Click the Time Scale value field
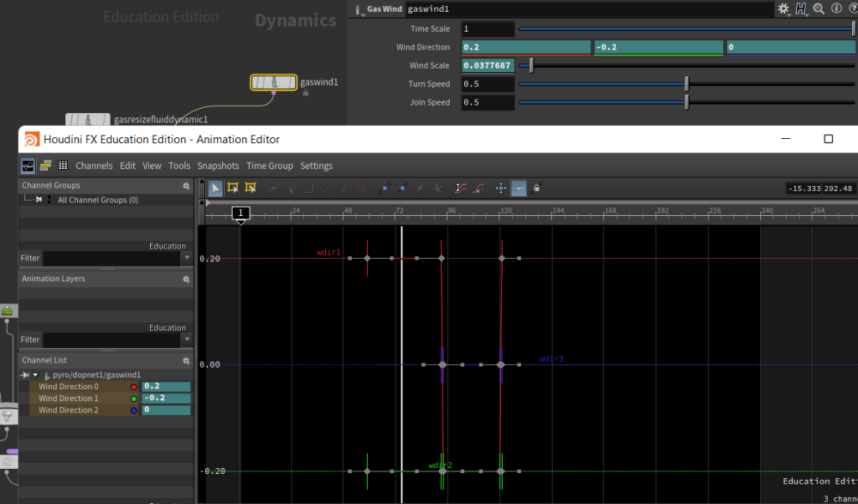The image size is (858, 504). [x=488, y=29]
